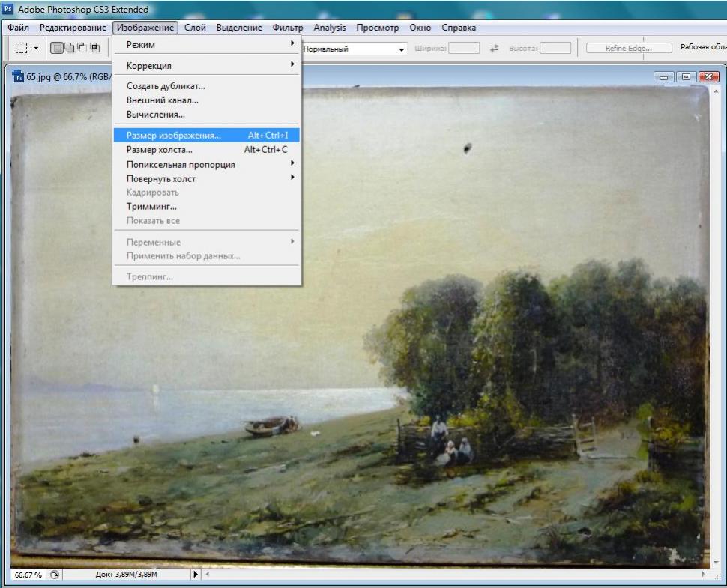Click the Док: 3,89M/3,89M status text
This screenshot has width=727, height=588.
click(126, 575)
